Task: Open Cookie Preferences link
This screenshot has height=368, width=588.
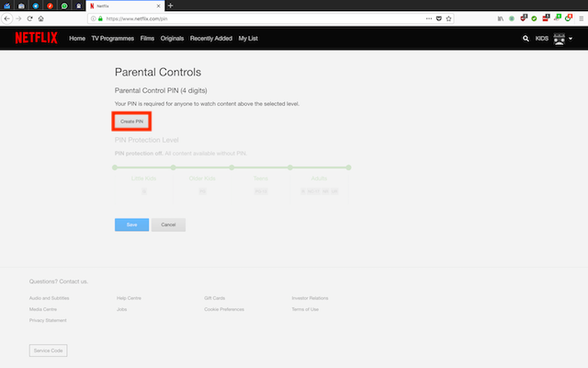Action: click(224, 309)
